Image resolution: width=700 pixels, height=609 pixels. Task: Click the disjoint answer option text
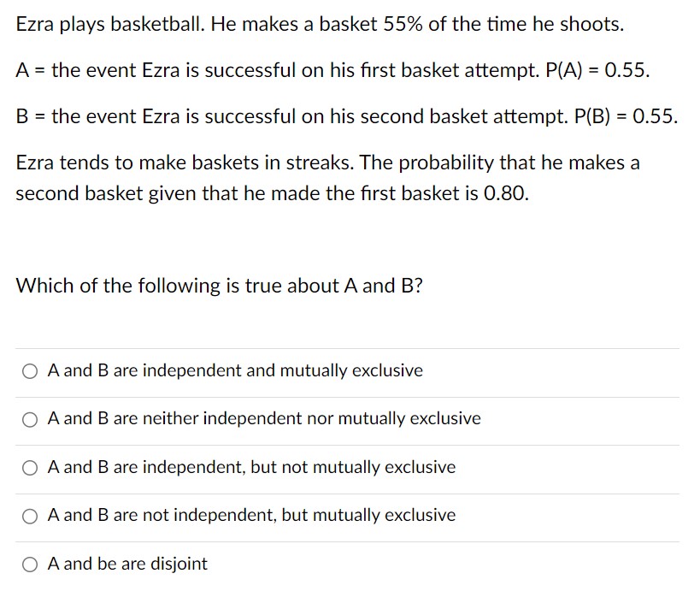pyautogui.click(x=126, y=564)
